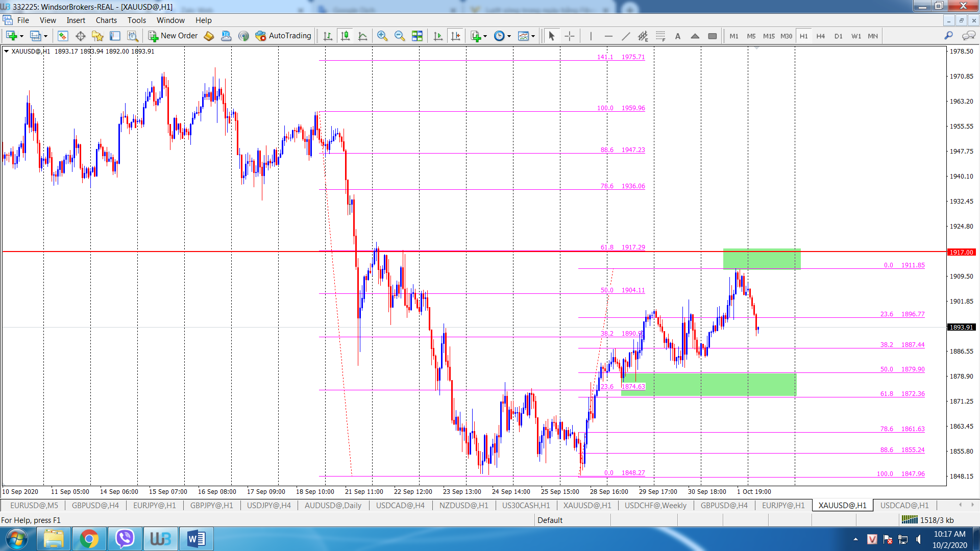Open the Tools menu

137,20
